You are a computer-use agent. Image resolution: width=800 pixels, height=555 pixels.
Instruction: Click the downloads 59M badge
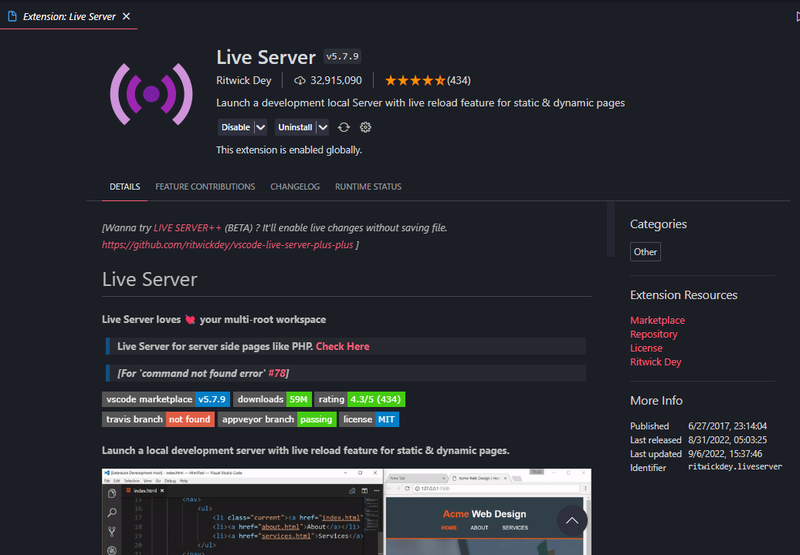tap(272, 399)
